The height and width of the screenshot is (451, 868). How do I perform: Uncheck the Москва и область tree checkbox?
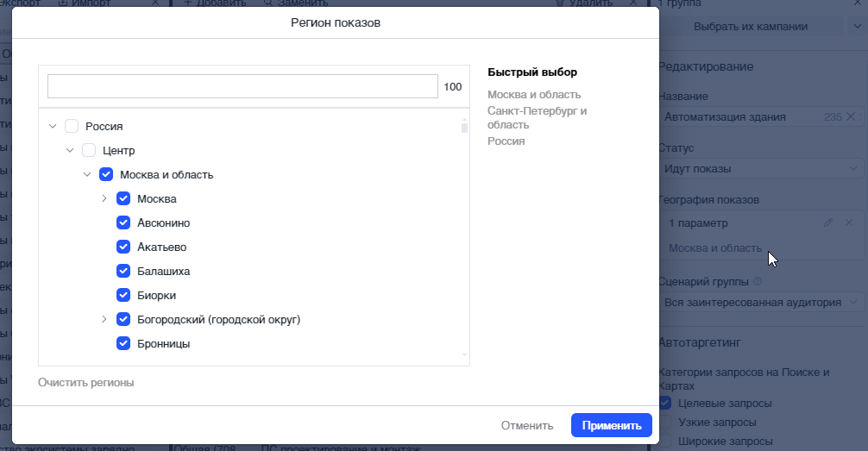click(x=106, y=174)
